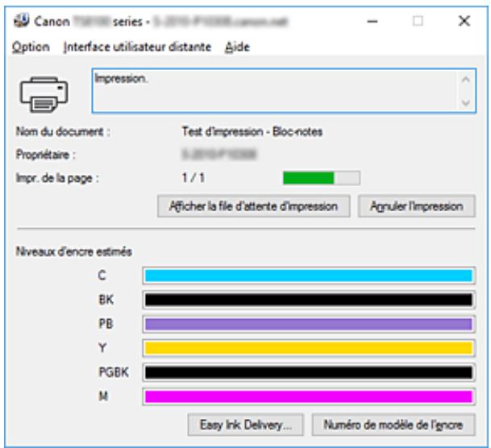Open the Interface utilisateur distante menu
Image resolution: width=491 pixels, height=448 pixels.
(137, 47)
